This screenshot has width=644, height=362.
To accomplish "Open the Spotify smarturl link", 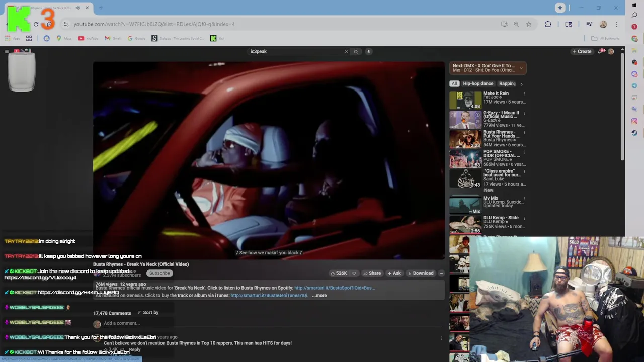I will click(334, 288).
